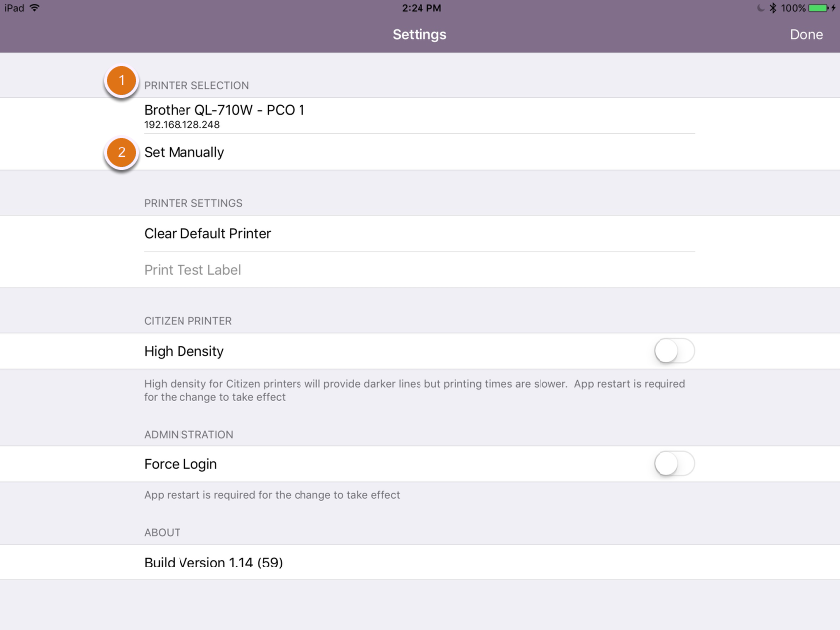Tap the orange number 2 marker
This screenshot has height=630, width=840.
tap(121, 153)
